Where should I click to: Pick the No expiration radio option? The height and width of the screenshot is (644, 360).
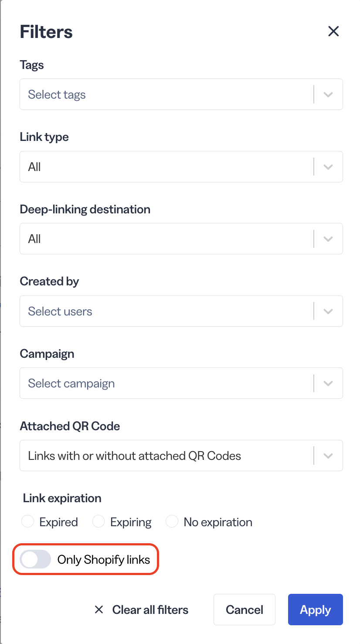click(172, 521)
